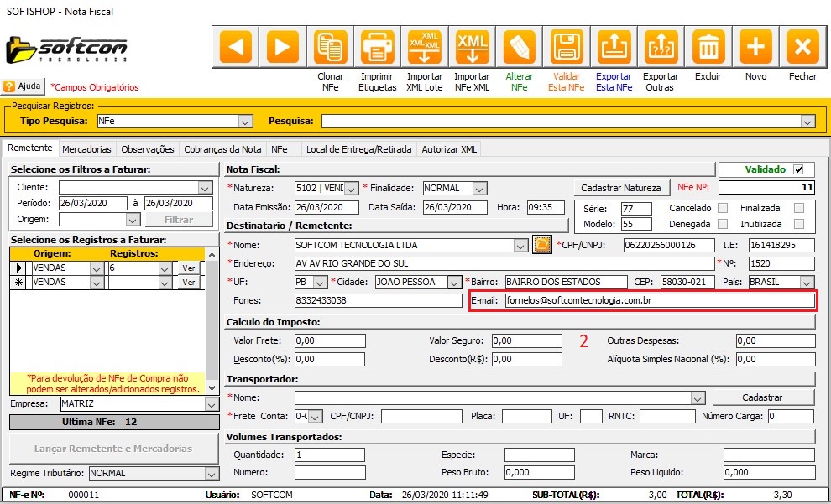Screen dimensions: 831x504
Task: Expand the Tipo Pesquisa dropdown
Action: click(244, 122)
